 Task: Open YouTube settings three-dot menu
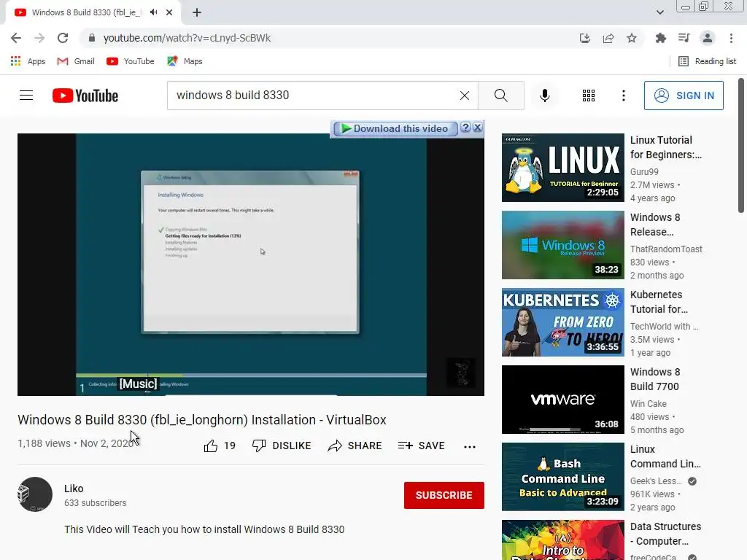pos(623,96)
